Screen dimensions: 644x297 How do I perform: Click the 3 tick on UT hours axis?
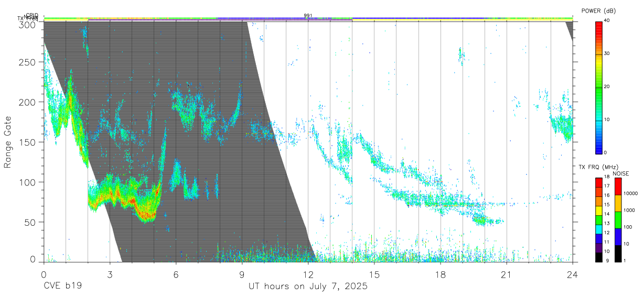tap(110, 274)
